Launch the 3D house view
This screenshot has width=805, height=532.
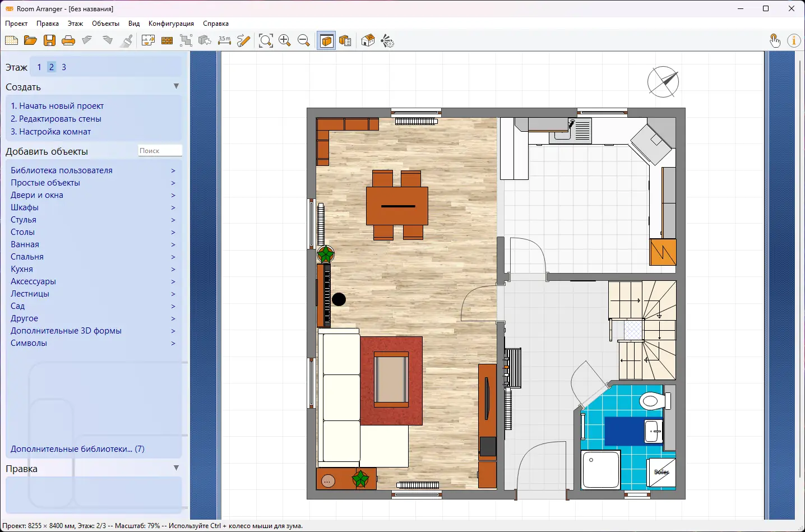point(368,40)
